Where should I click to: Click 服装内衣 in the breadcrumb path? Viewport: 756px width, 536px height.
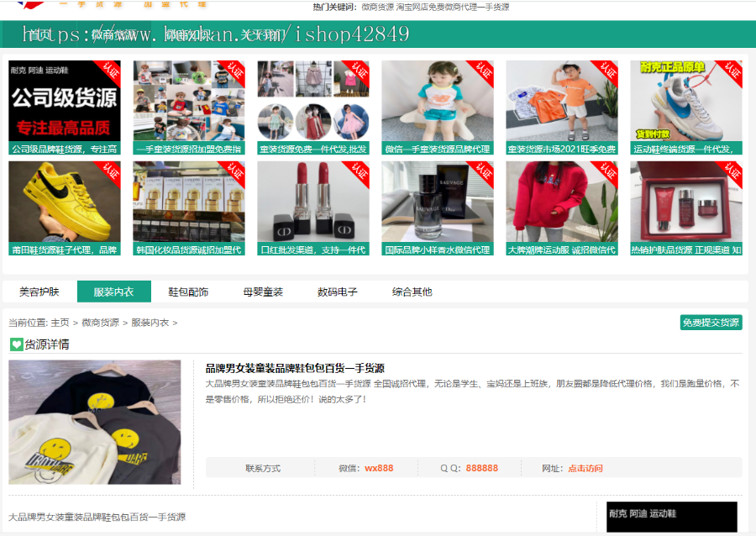point(150,323)
